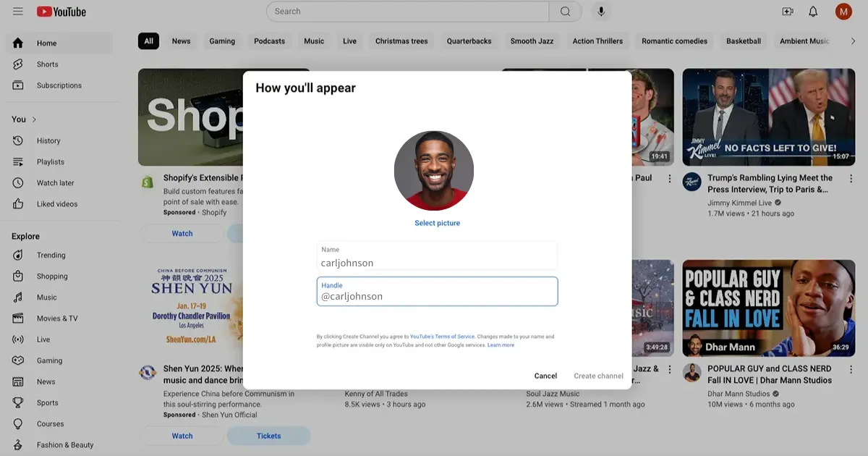Expand the You section chevron
This screenshot has width=868, height=456.
point(34,119)
